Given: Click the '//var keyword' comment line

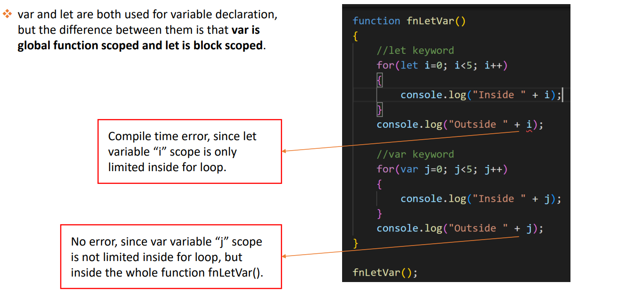Looking at the screenshot, I should [415, 154].
